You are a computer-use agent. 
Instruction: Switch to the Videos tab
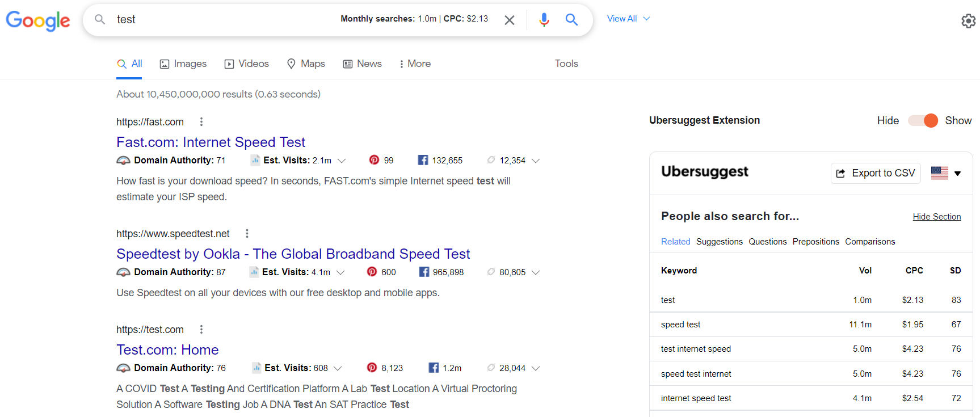(246, 64)
